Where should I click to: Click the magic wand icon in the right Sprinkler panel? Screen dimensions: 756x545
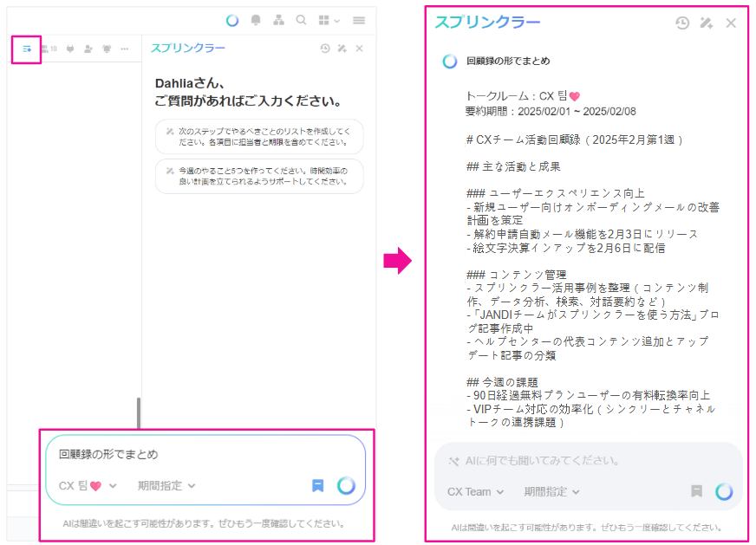pos(707,23)
